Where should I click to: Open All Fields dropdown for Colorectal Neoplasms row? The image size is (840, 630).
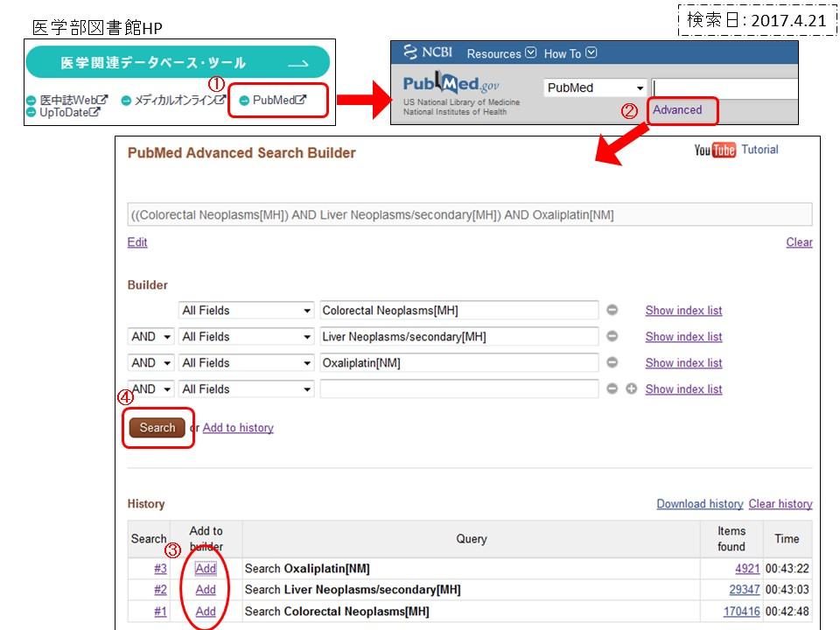[246, 310]
